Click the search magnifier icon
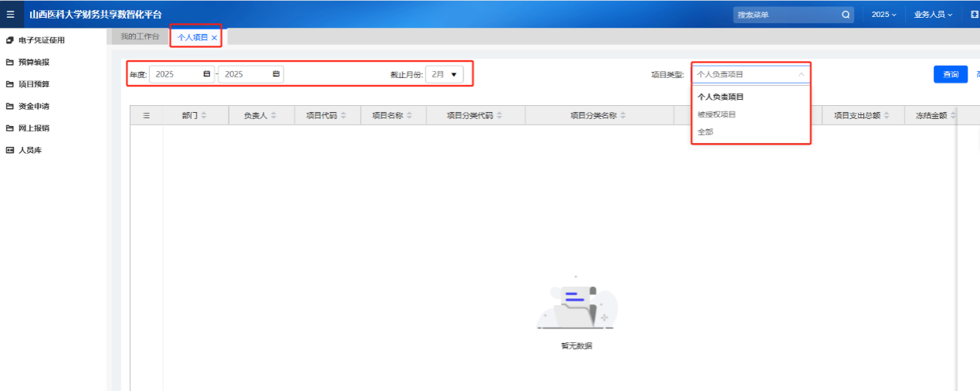 (x=846, y=15)
